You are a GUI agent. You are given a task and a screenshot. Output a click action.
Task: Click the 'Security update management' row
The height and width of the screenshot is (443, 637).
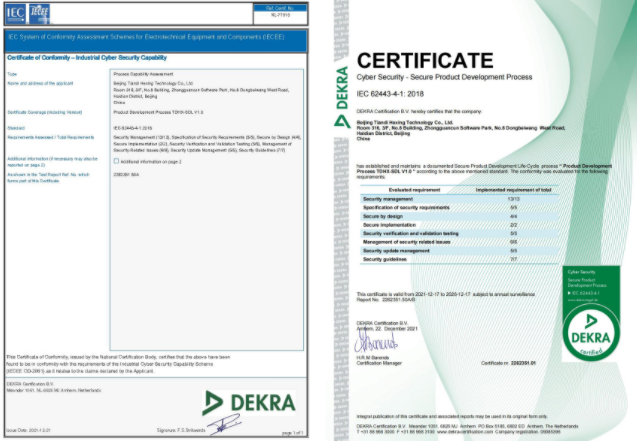click(x=459, y=251)
